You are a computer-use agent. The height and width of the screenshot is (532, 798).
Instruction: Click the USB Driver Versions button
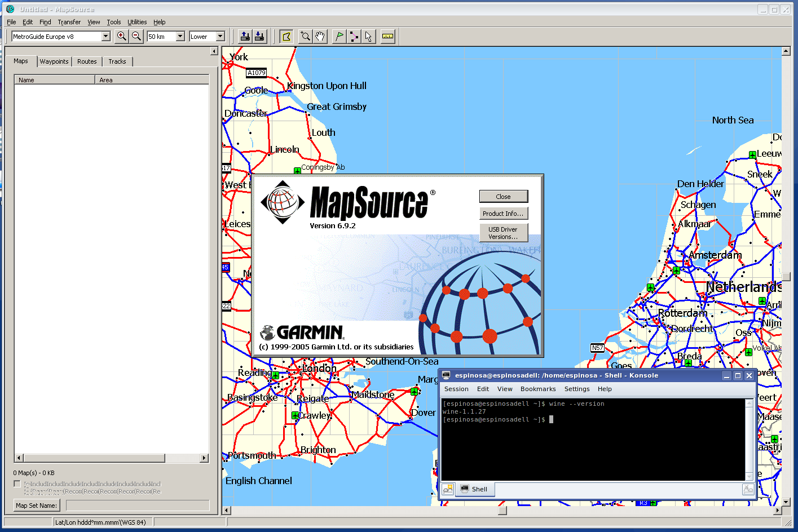pyautogui.click(x=504, y=233)
